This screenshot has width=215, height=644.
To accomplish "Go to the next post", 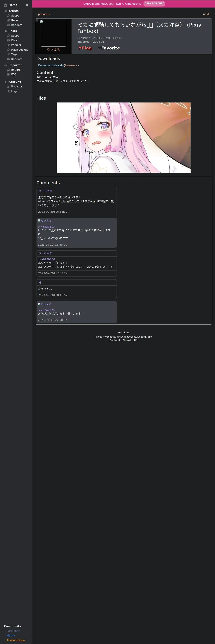I will pos(207,14).
